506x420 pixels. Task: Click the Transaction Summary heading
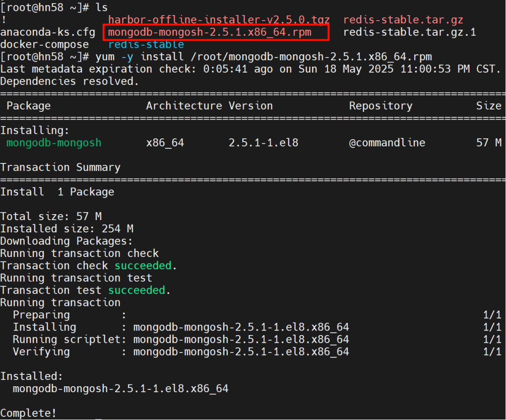click(x=60, y=168)
